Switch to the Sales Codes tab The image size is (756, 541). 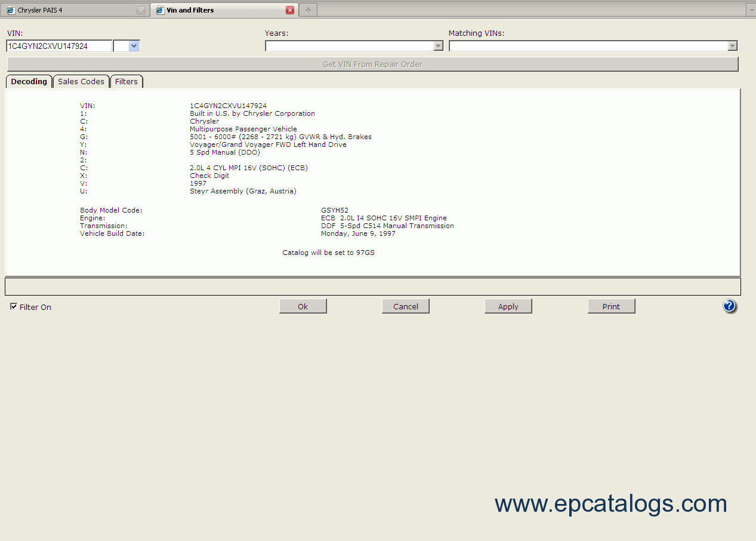tap(81, 82)
